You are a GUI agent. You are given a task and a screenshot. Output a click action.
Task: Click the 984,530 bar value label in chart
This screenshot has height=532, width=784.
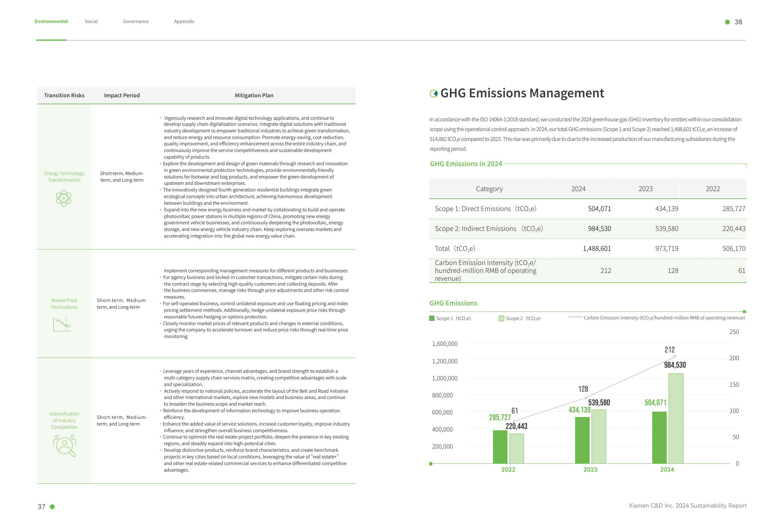click(x=675, y=365)
